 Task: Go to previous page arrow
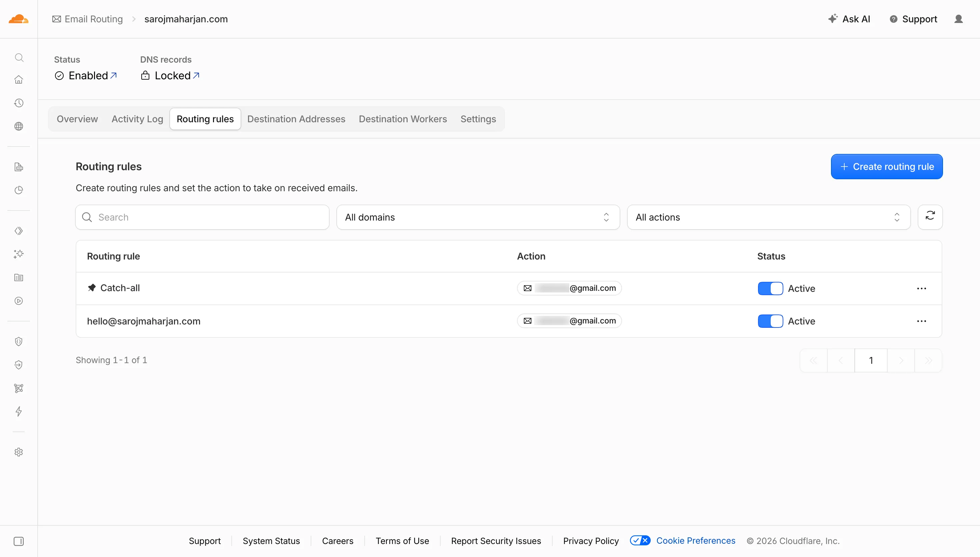(x=841, y=360)
